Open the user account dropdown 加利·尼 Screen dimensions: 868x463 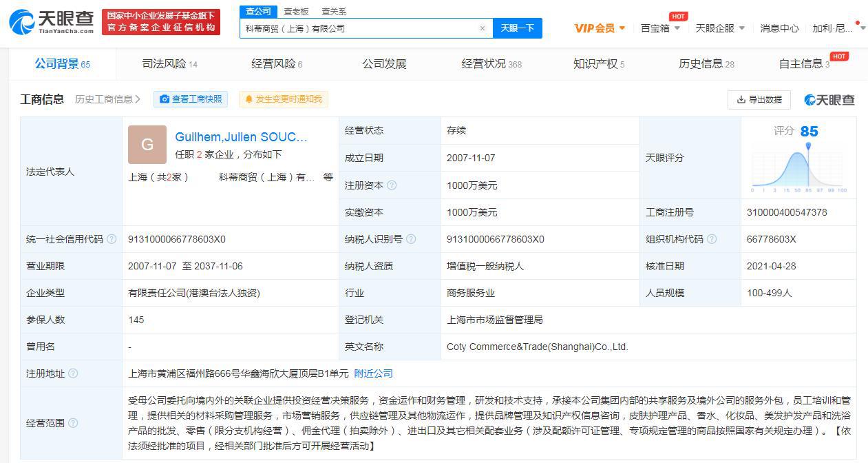[838, 28]
